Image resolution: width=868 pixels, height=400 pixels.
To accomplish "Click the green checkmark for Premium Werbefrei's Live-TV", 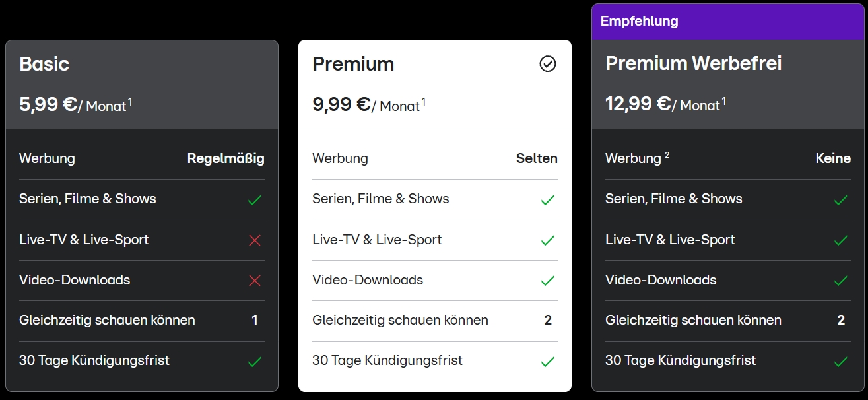I will click(841, 240).
